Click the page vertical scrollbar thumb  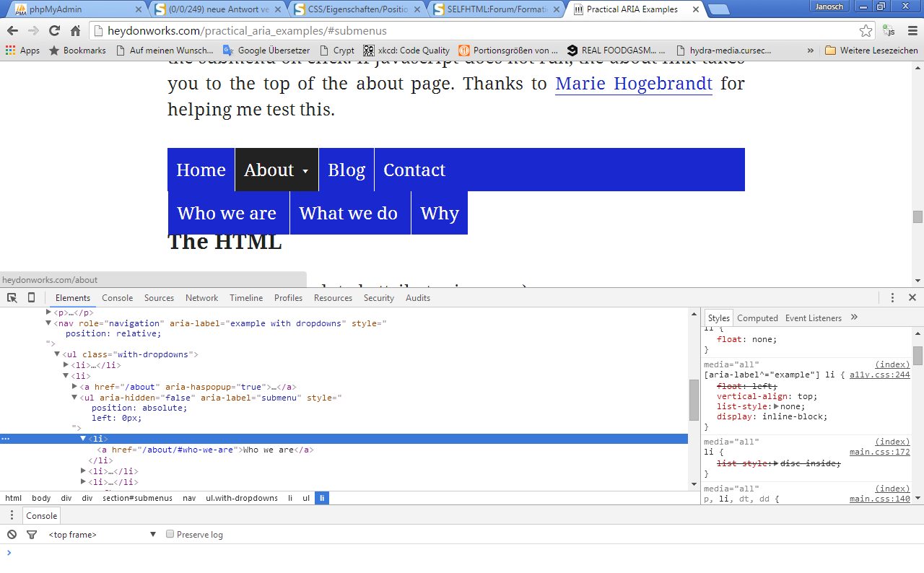(x=918, y=216)
